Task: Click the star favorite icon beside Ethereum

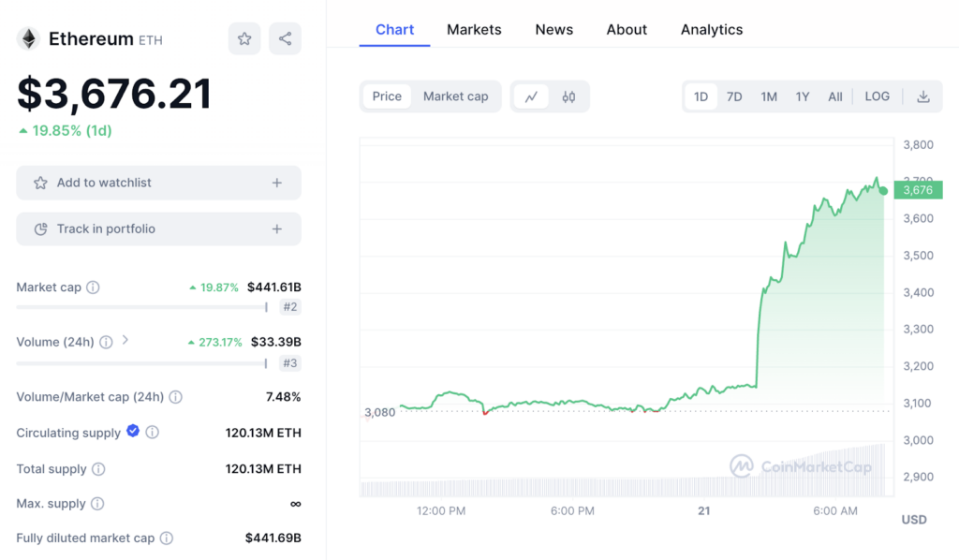Action: click(x=244, y=38)
